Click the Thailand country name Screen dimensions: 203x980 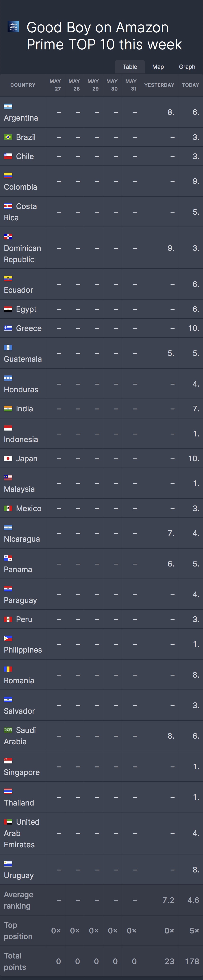19,803
